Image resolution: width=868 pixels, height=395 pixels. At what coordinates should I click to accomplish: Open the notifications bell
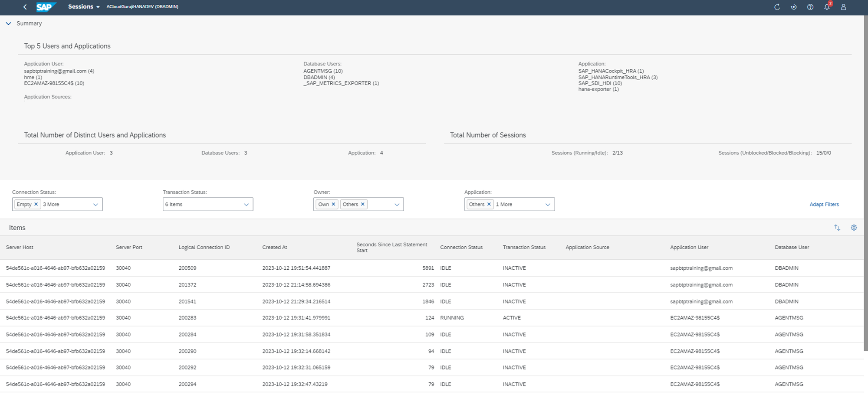pyautogui.click(x=826, y=7)
